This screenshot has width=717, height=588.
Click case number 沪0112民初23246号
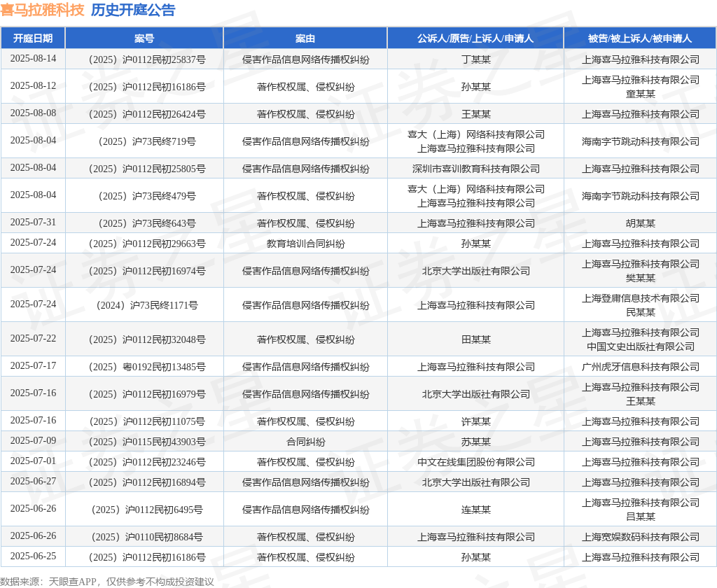(x=147, y=462)
